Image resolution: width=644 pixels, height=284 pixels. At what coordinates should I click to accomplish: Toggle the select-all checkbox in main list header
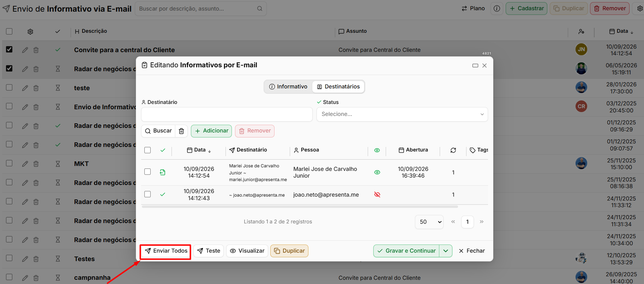tap(9, 31)
